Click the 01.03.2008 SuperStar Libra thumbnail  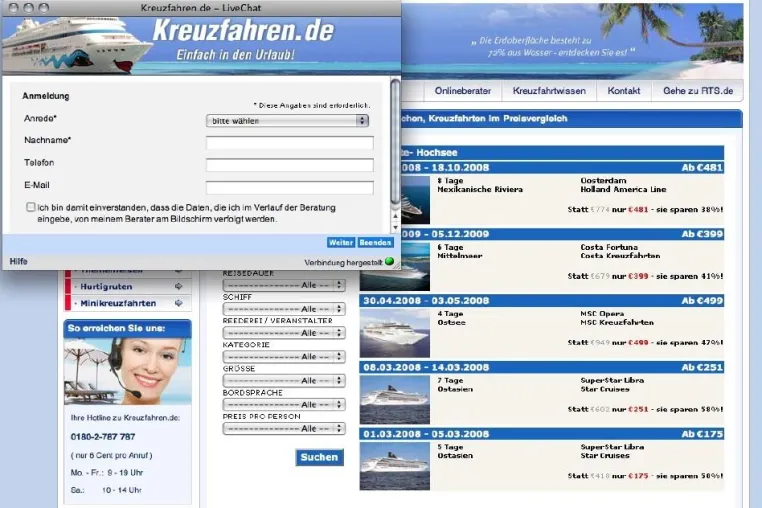tap(395, 466)
